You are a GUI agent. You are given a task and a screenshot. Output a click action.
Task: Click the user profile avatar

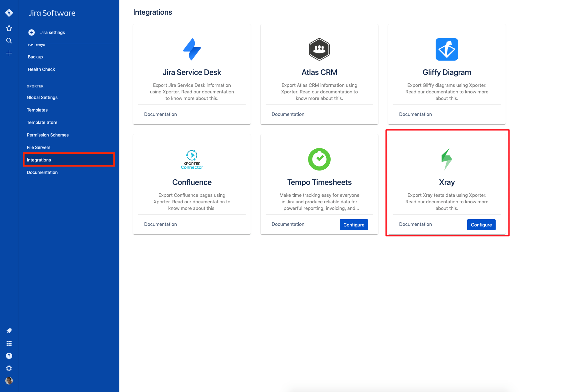(x=9, y=381)
